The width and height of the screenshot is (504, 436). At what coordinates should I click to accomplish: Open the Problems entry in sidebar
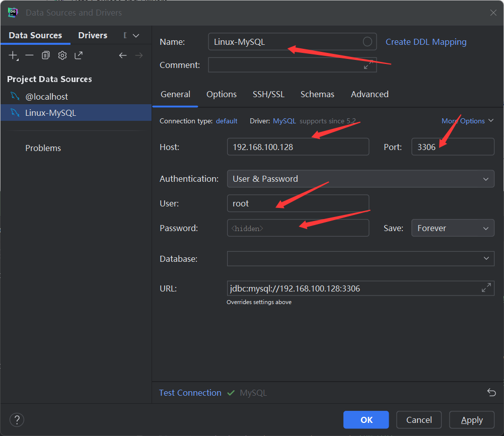point(43,148)
